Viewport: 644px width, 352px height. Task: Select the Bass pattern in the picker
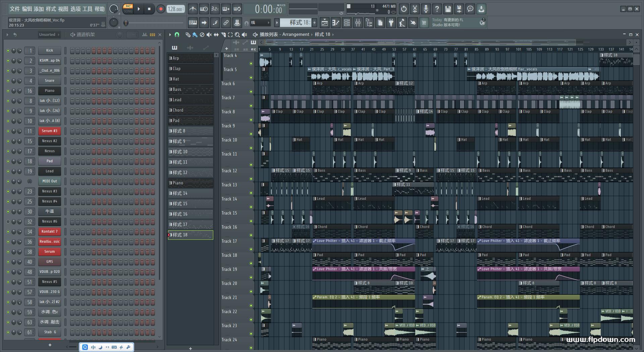point(191,90)
